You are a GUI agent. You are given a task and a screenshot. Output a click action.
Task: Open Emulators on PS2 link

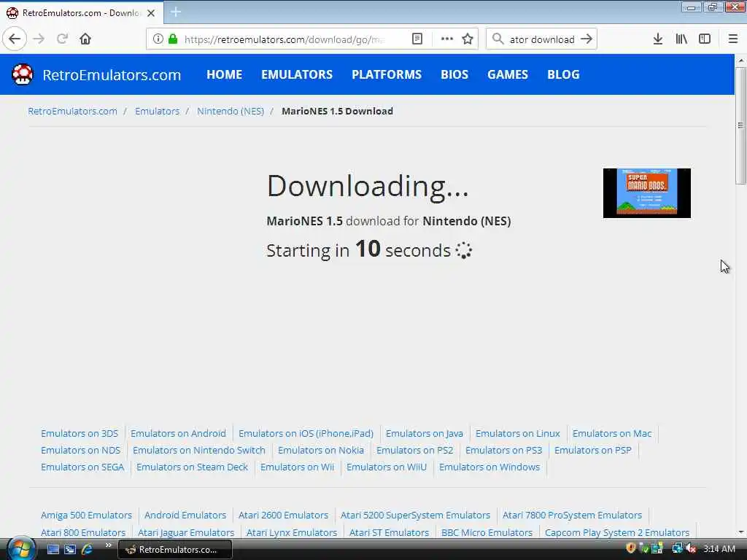pyautogui.click(x=414, y=450)
